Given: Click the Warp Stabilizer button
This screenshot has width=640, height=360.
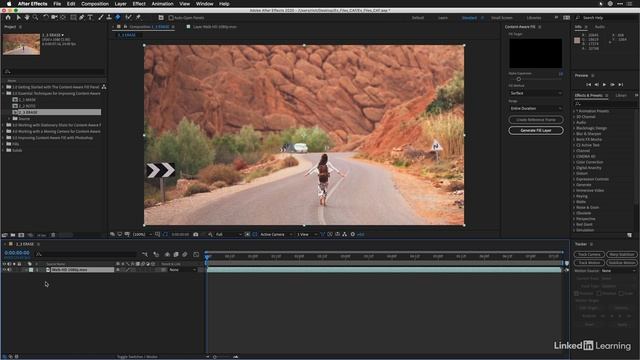Looking at the screenshot, I should pos(621,254).
